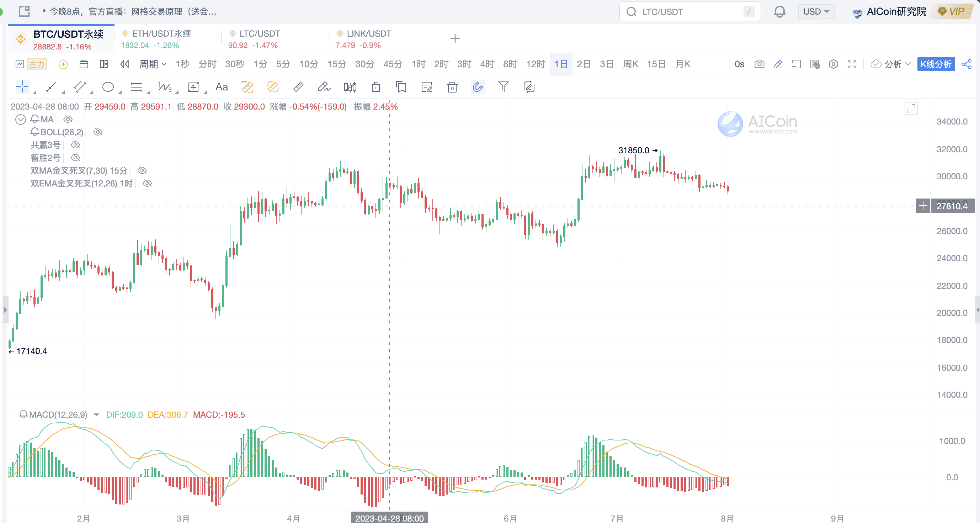Expand the MACD(12,26,9) indicator dropdown
This screenshot has height=523, width=980.
coord(96,415)
